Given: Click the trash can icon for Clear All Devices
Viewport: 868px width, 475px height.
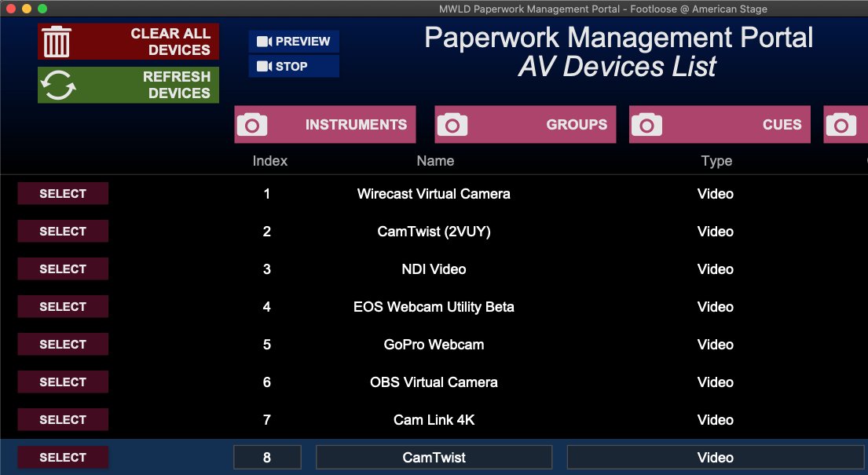Looking at the screenshot, I should (x=57, y=42).
